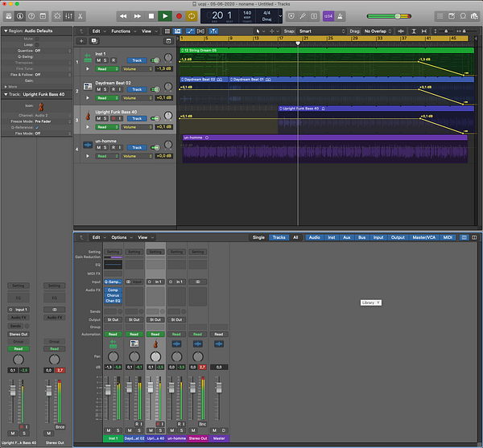Click the Rewind transport button
Viewport: 483px width, 448px height.
(x=123, y=15)
